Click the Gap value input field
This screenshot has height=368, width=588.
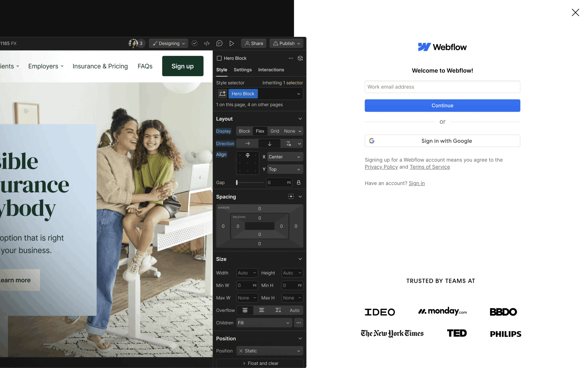[x=279, y=182]
